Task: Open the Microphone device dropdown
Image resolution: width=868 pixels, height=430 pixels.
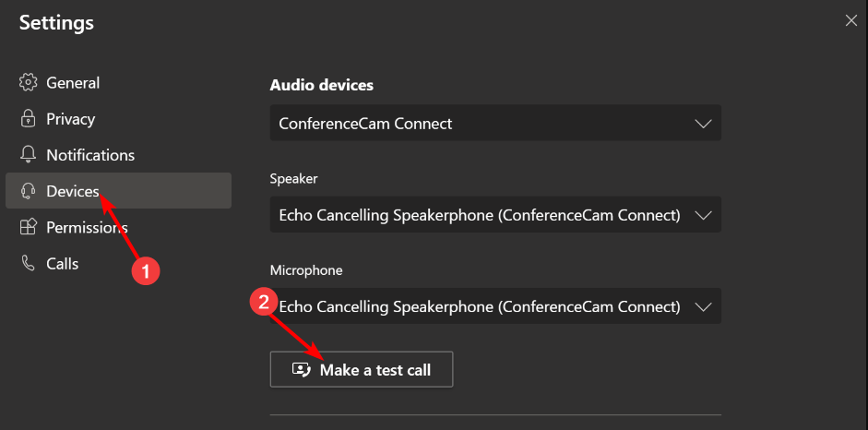Action: [x=495, y=306]
